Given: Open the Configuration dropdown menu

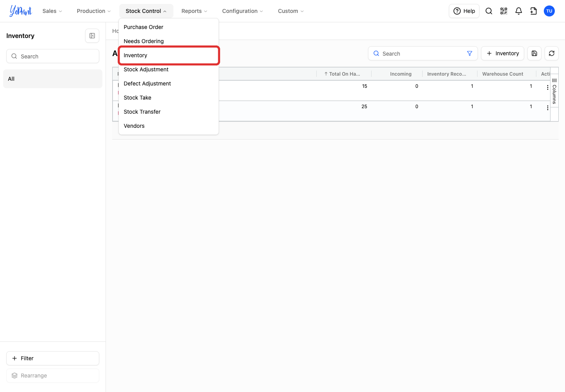Looking at the screenshot, I should point(242,11).
